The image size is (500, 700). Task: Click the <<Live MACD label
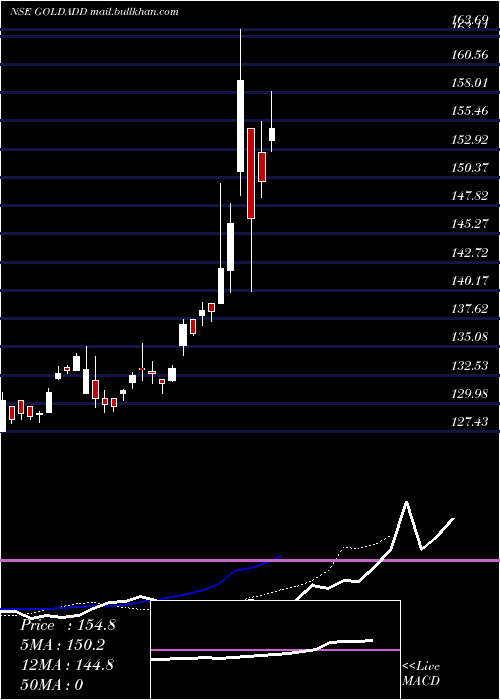coord(421,673)
